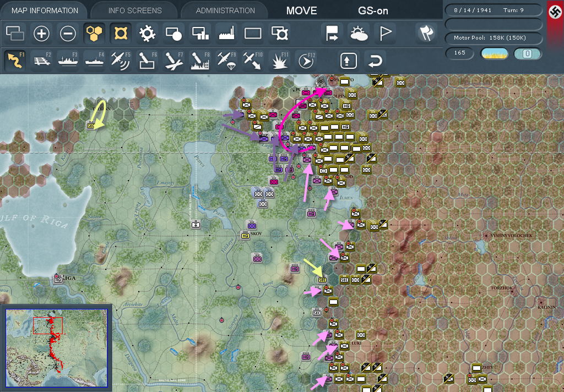The width and height of the screenshot is (564, 392).
Task: Select the yellow HQ unit at Pskov
Action: pyautogui.click(x=245, y=236)
